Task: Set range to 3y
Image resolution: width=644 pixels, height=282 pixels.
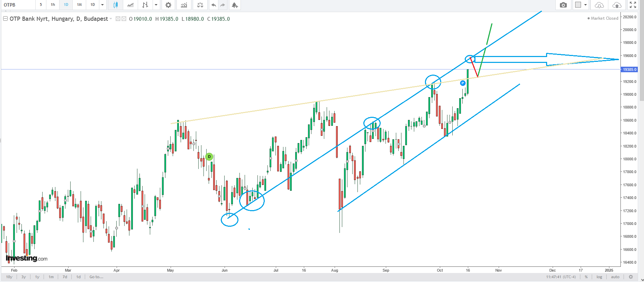Action: (x=24, y=277)
